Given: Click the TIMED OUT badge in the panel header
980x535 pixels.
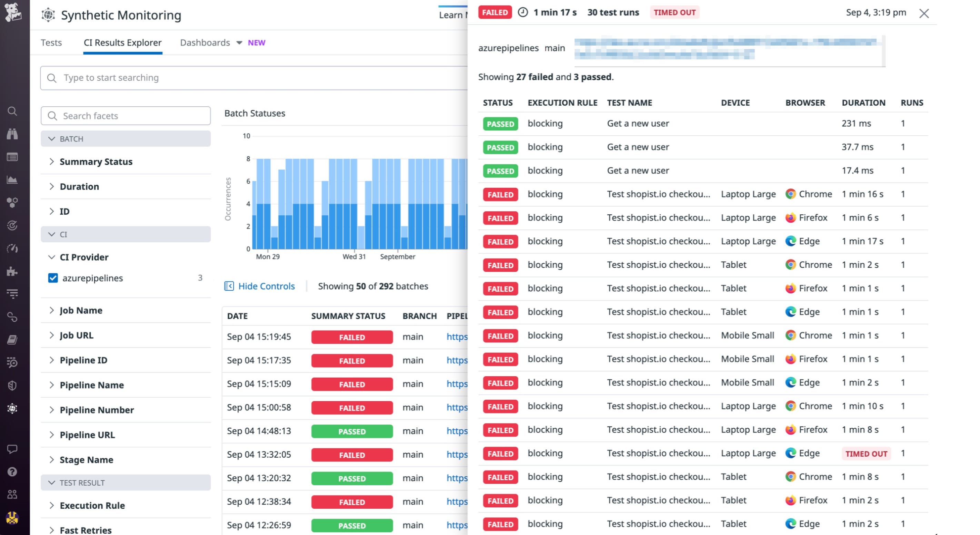Looking at the screenshot, I should point(674,12).
